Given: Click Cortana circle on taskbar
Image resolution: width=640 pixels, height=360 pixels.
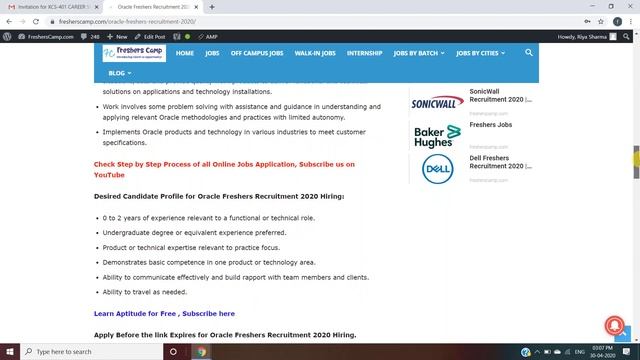Looking at the screenshot, I should (x=173, y=351).
